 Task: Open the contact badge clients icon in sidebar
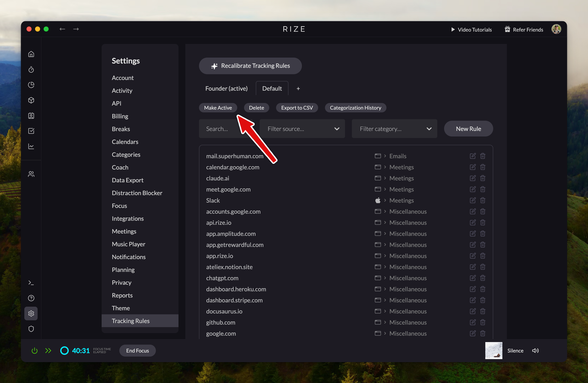[x=31, y=116]
